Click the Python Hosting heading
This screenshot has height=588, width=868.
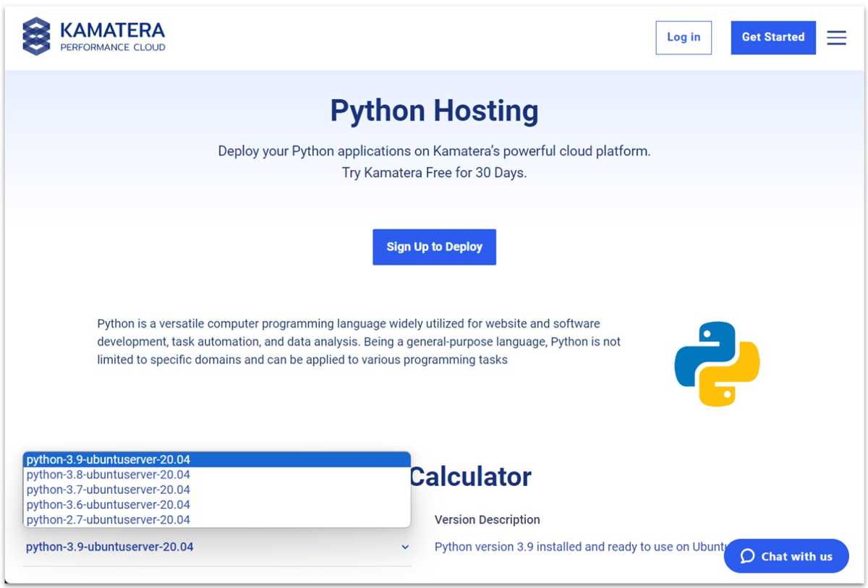click(434, 111)
